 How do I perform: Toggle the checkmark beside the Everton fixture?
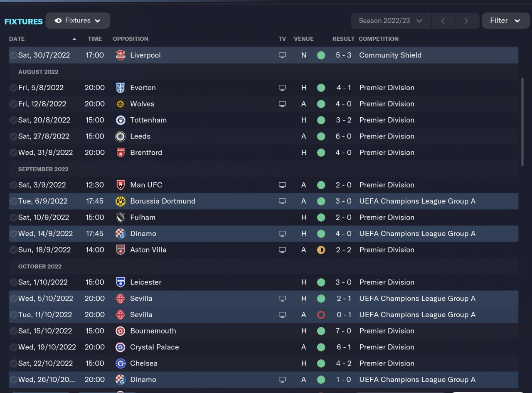(x=13, y=88)
